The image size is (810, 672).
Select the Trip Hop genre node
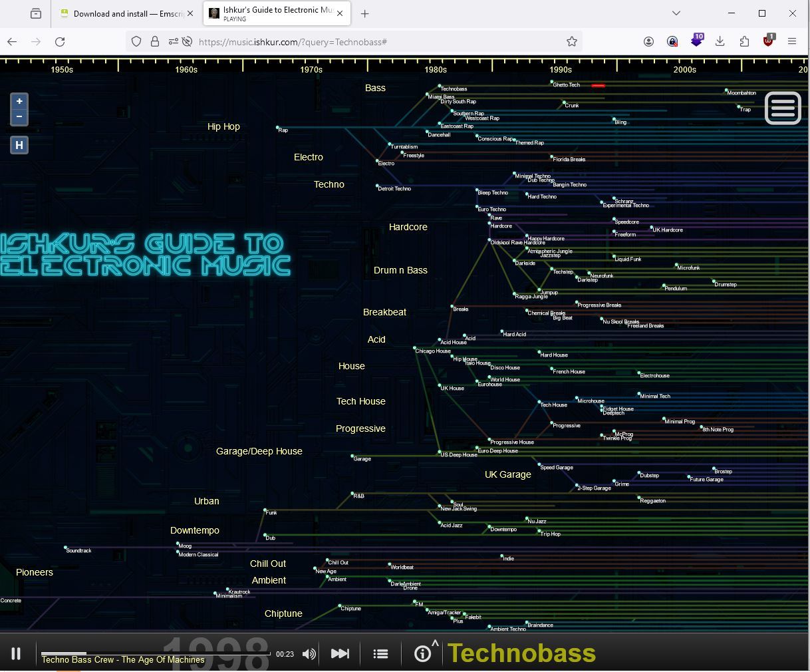click(x=550, y=534)
